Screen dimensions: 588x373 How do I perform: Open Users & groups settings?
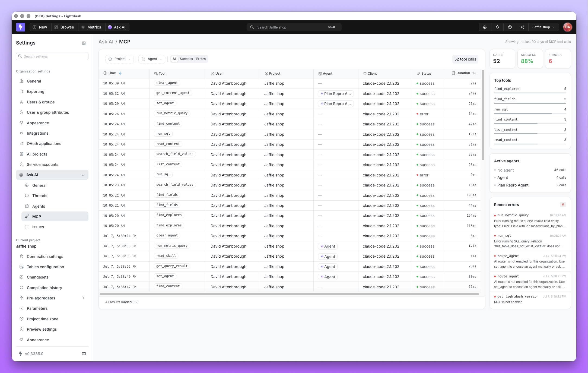(x=52, y=102)
